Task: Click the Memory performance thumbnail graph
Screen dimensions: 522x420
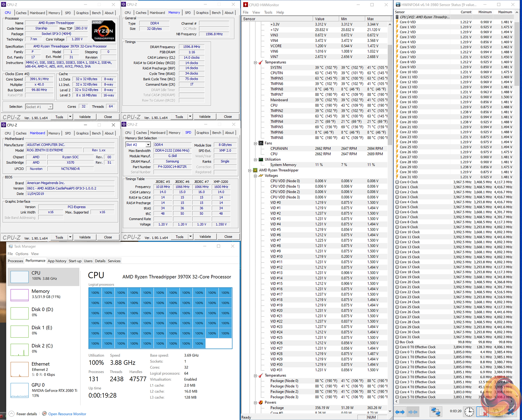Action: [19, 295]
